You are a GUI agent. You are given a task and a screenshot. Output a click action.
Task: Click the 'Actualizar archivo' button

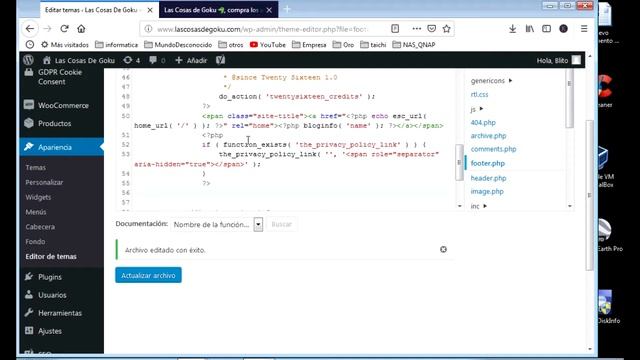(x=148, y=275)
